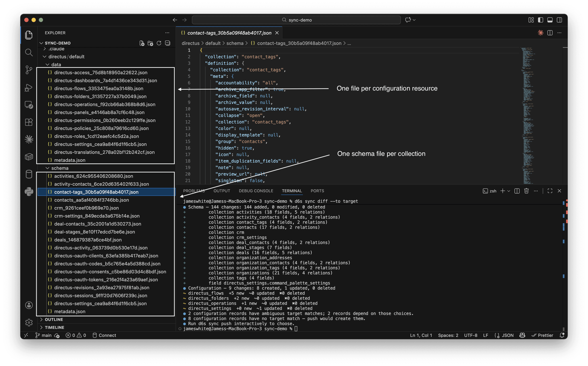Collapse all folders in Explorer

167,43
